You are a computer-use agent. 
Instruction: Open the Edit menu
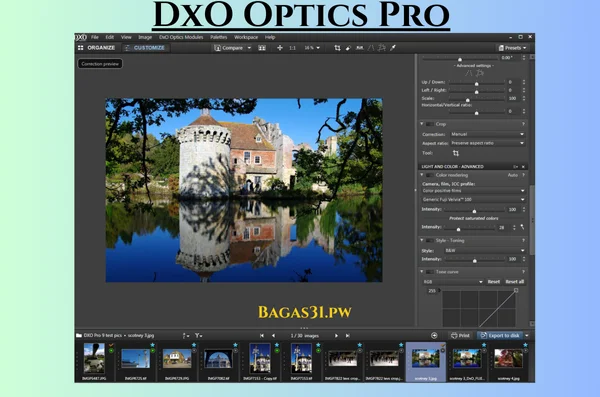pyautogui.click(x=110, y=37)
